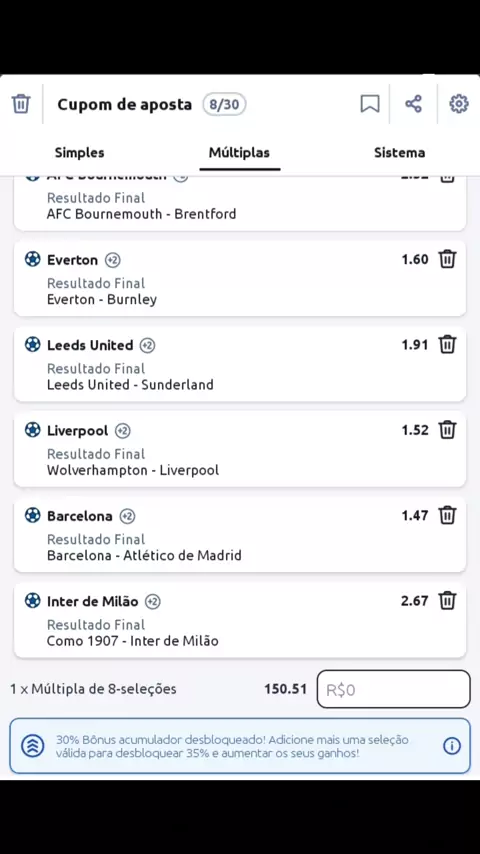The height and width of the screenshot is (854, 480).
Task: Expand +2 badge next to Barcelona
Action: point(127,516)
